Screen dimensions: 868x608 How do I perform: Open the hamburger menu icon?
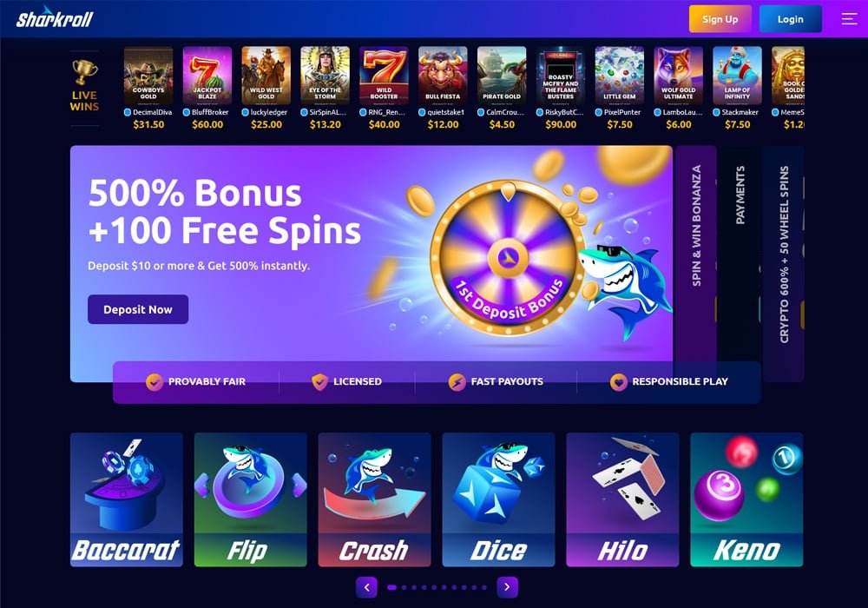pos(849,19)
